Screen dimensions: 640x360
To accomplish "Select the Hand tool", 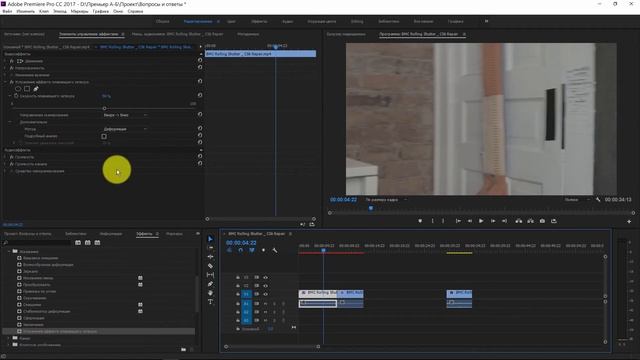I will tap(210, 293).
